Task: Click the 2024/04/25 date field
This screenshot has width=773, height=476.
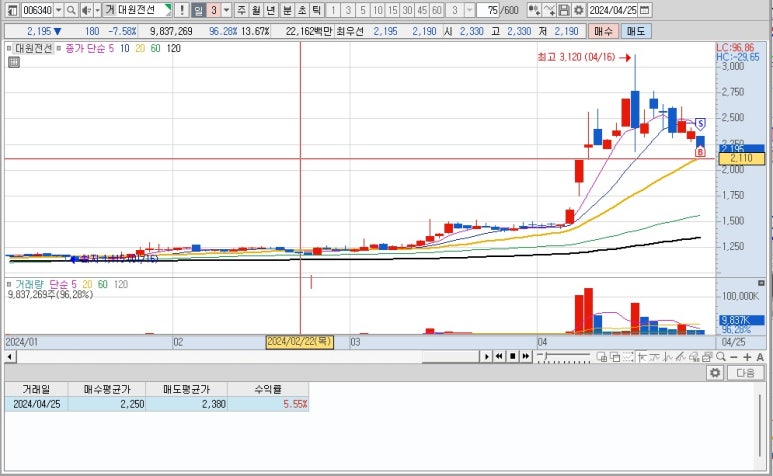Action: coord(613,10)
